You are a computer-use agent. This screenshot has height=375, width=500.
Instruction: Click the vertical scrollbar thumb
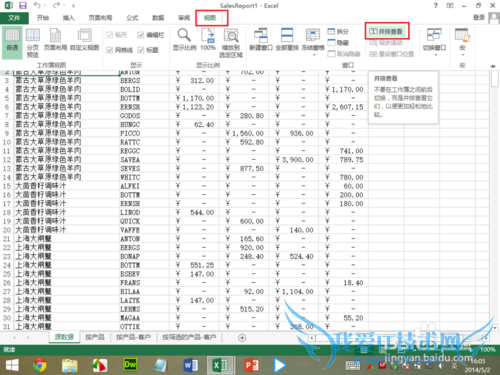tap(495, 78)
